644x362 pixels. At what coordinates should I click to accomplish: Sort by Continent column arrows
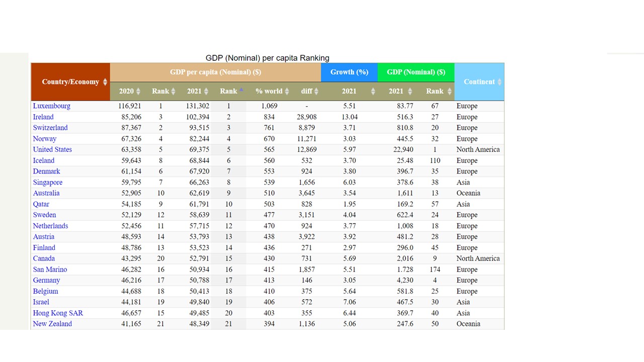click(500, 82)
